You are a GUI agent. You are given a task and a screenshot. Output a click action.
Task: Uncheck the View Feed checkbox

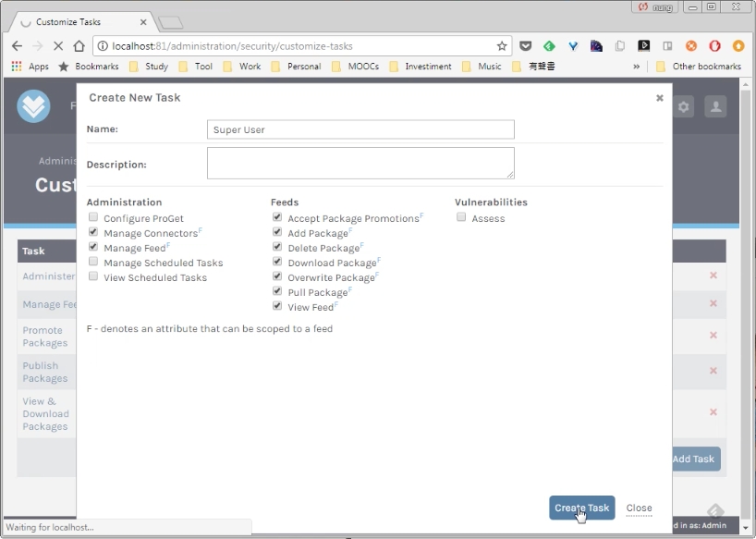[x=277, y=306]
